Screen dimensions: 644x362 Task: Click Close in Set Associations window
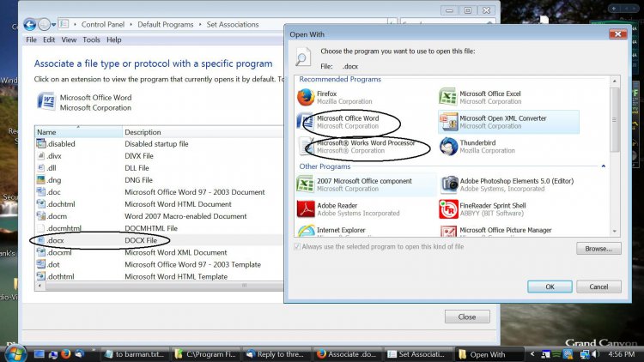(467, 317)
